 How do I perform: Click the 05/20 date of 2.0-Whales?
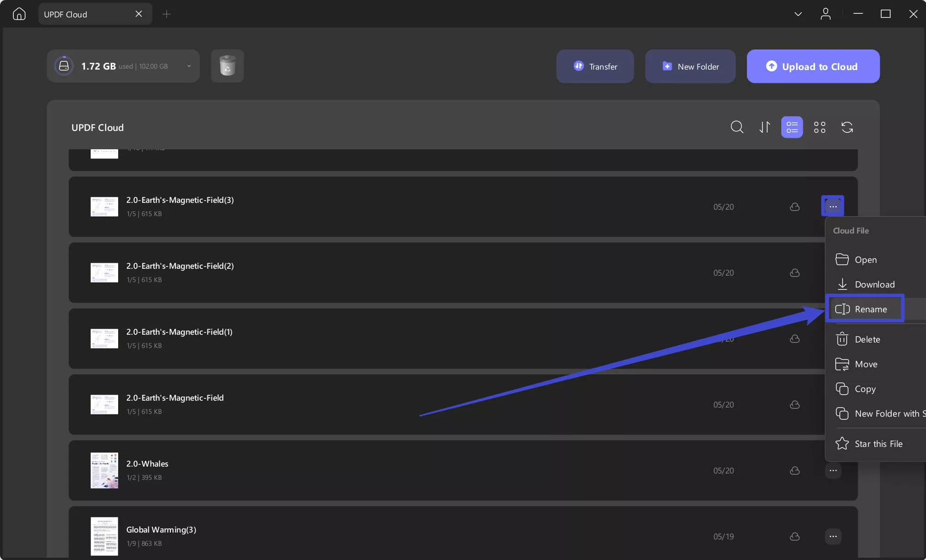[x=724, y=471]
